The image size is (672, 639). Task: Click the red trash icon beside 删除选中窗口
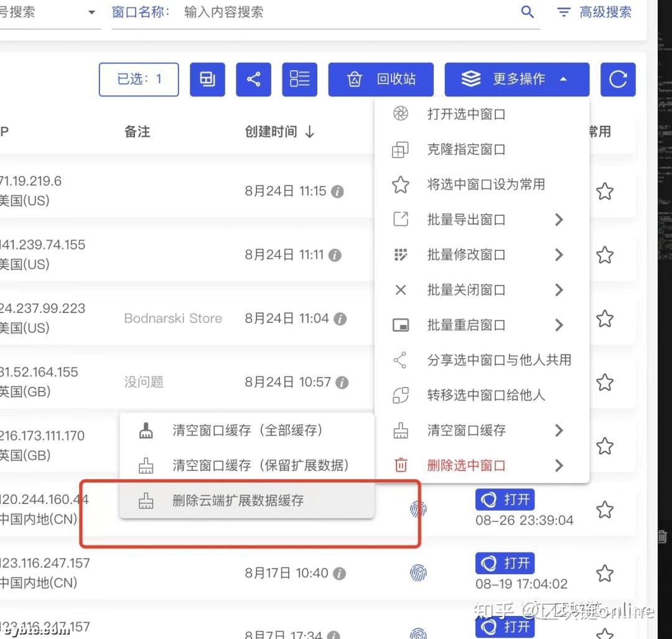402,465
